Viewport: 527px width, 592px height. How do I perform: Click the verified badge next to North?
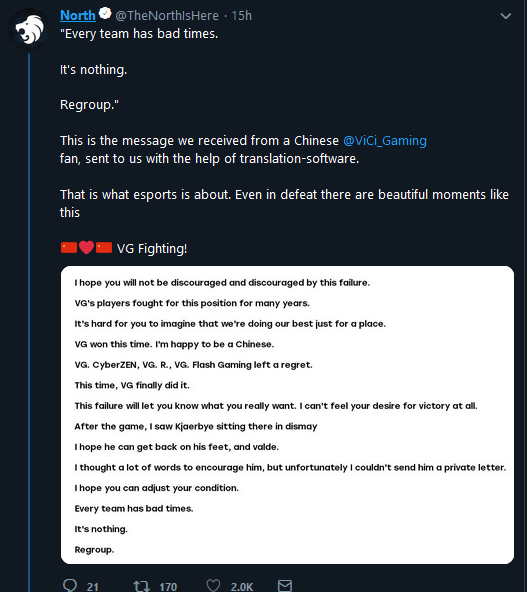coord(105,14)
